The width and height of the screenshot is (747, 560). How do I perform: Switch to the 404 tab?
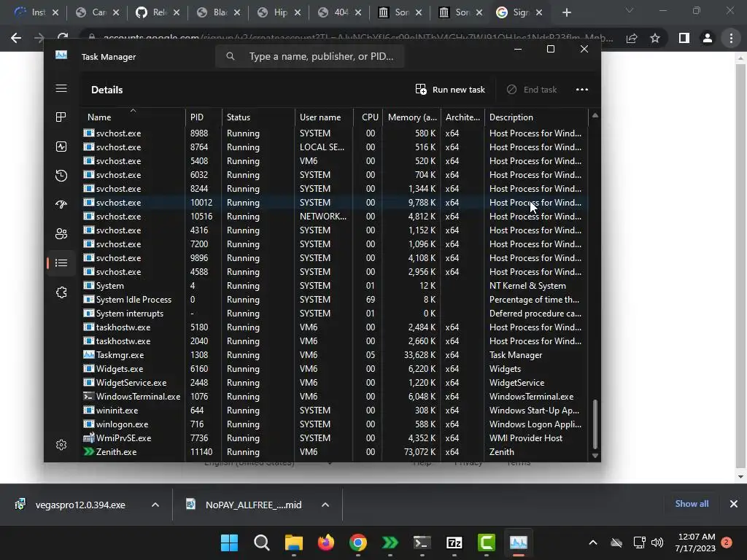339,12
